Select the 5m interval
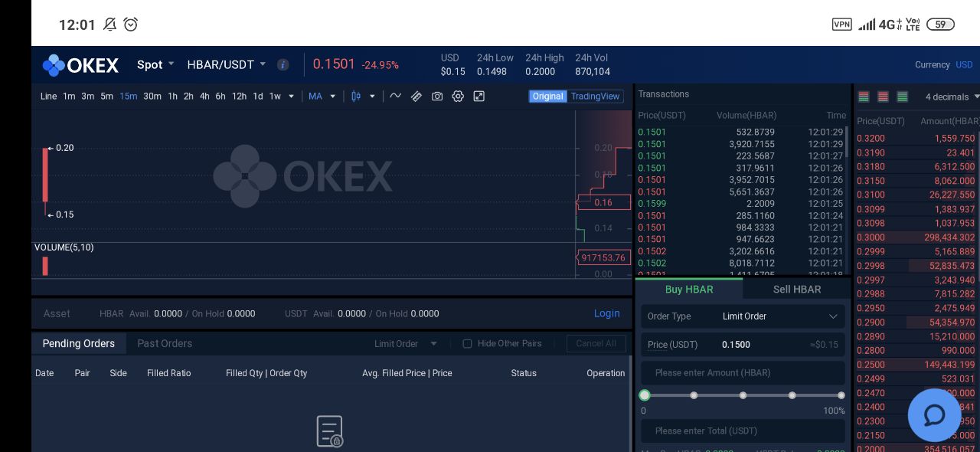The width and height of the screenshot is (980, 452). [x=106, y=96]
